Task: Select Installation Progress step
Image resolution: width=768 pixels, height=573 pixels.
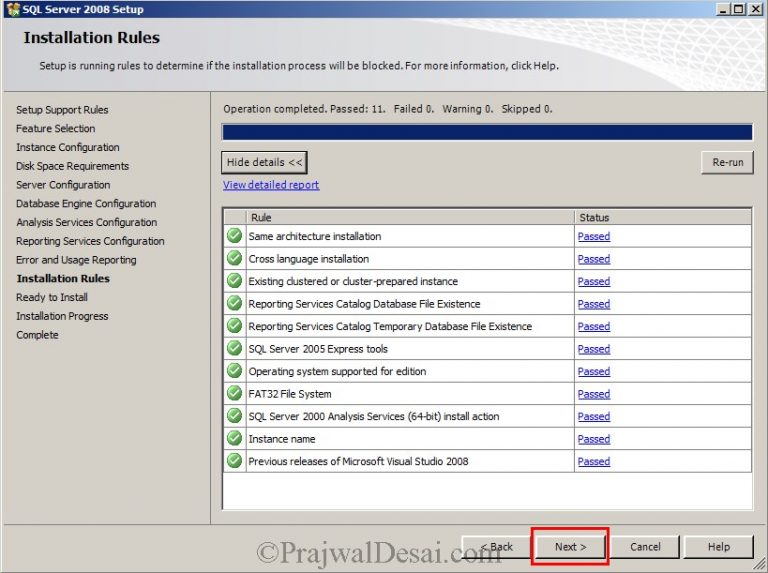Action: (x=62, y=316)
